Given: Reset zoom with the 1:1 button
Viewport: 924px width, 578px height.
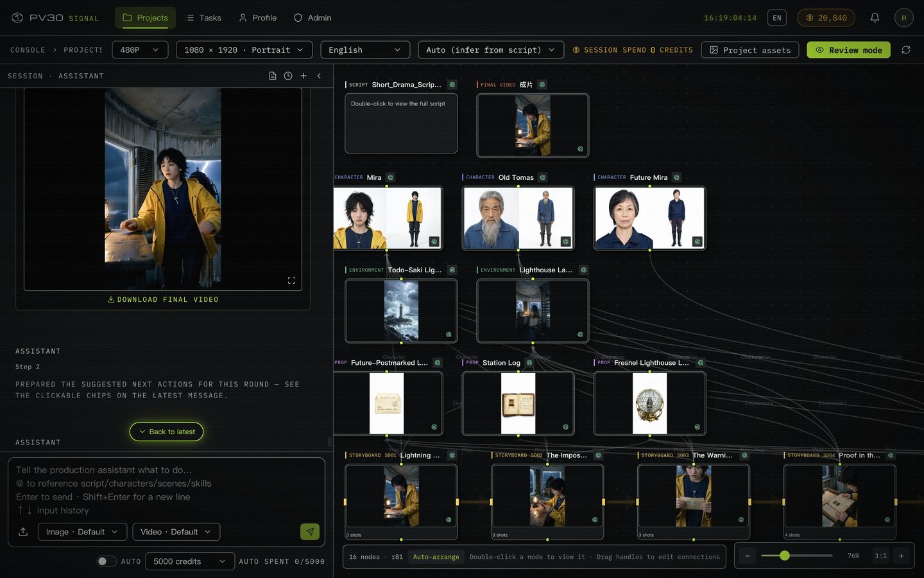Looking at the screenshot, I should [881, 556].
